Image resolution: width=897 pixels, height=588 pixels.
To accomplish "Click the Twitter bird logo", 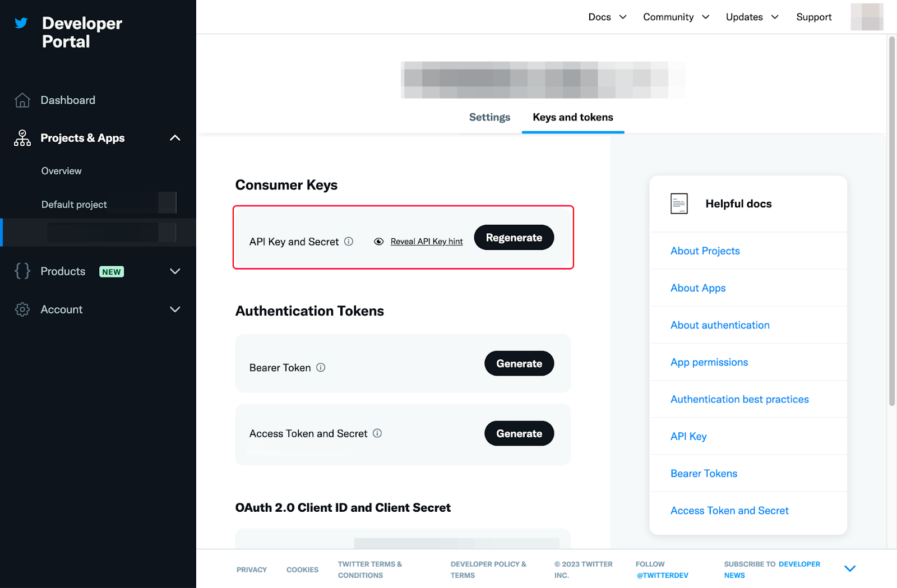I will (x=21, y=23).
